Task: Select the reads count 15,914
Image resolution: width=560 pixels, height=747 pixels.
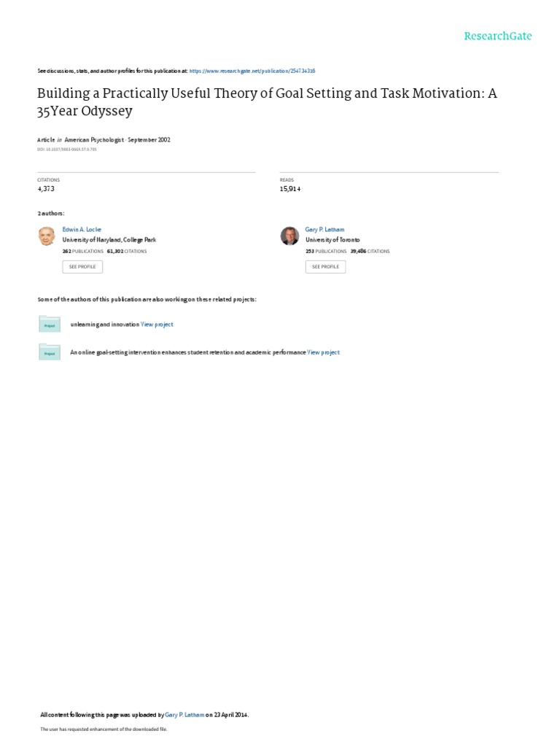Action: (x=290, y=189)
